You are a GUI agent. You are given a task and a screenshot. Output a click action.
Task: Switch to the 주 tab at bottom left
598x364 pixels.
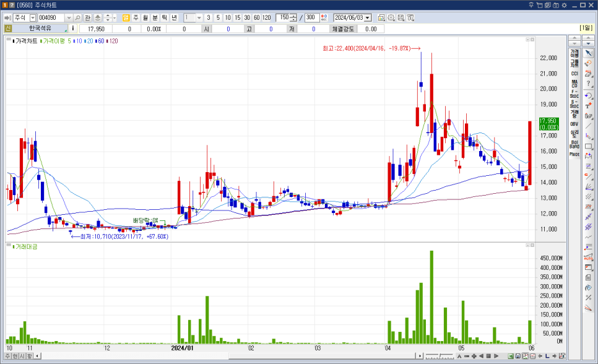(x=7, y=356)
